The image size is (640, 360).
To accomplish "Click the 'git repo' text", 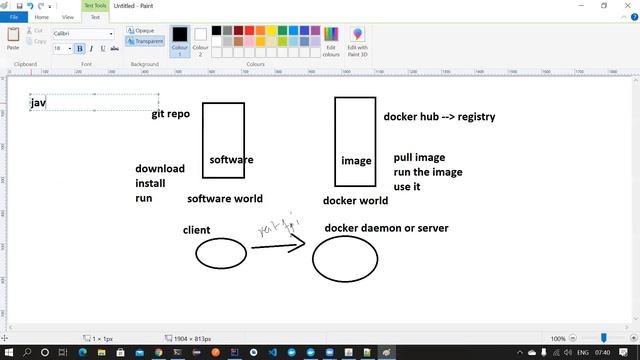I will pyautogui.click(x=171, y=114).
